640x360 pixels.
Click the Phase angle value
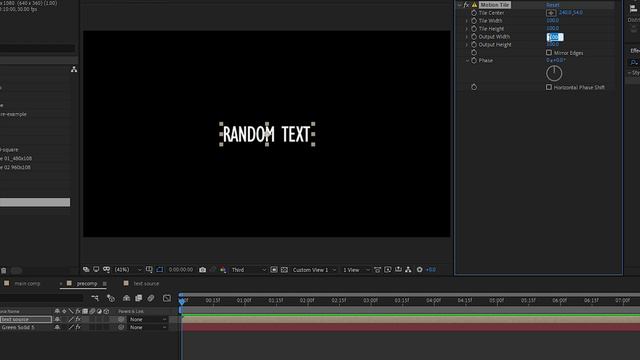click(x=556, y=60)
